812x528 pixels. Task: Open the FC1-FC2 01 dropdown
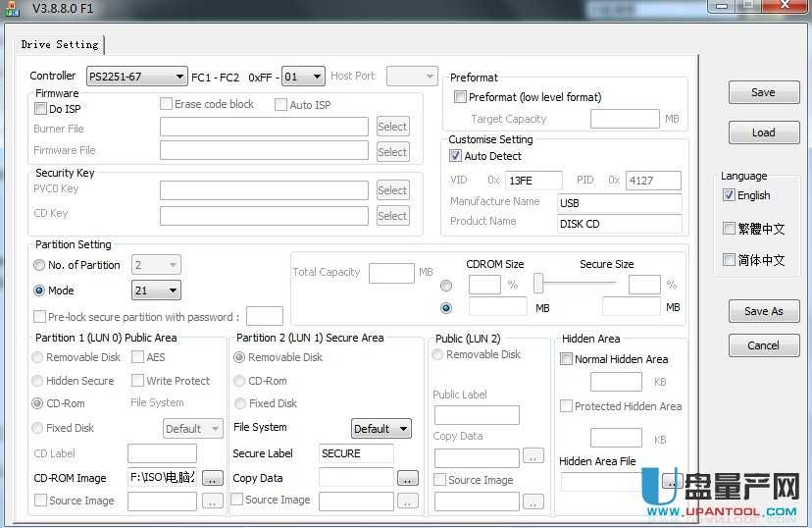point(303,77)
